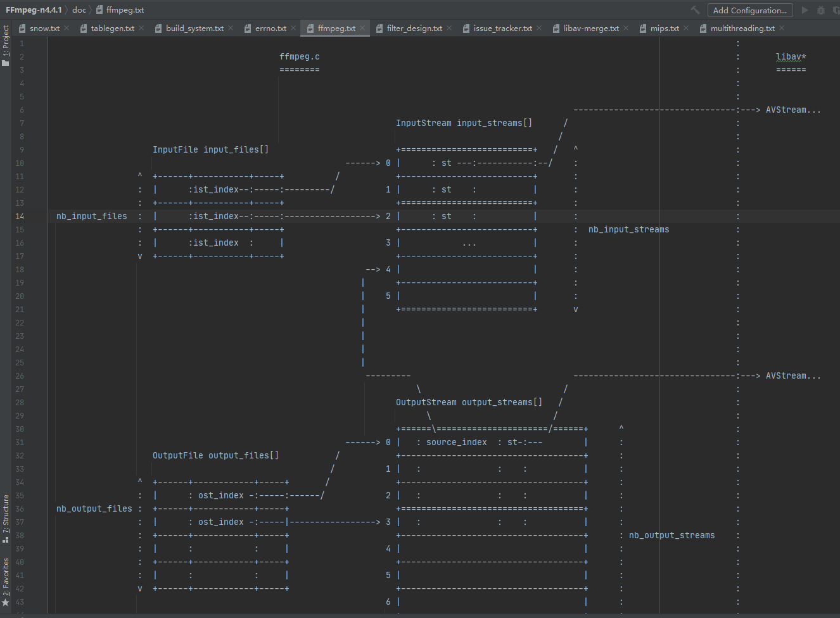Open the issue_tracker.txt tab

[502, 28]
